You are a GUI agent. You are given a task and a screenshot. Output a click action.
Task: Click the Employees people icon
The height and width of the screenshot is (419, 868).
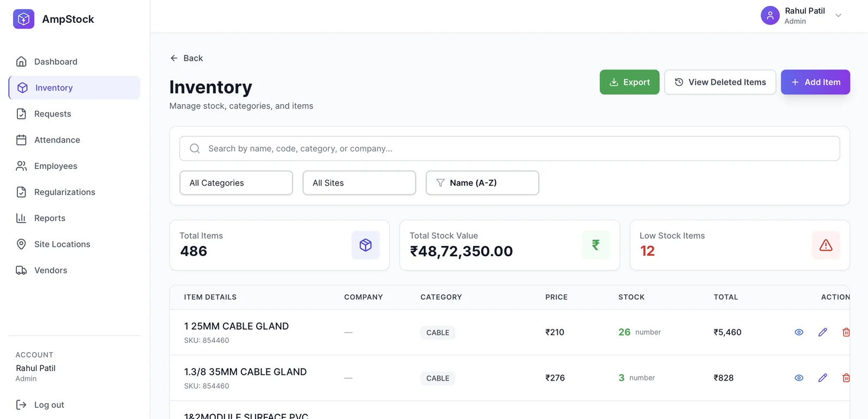point(21,166)
